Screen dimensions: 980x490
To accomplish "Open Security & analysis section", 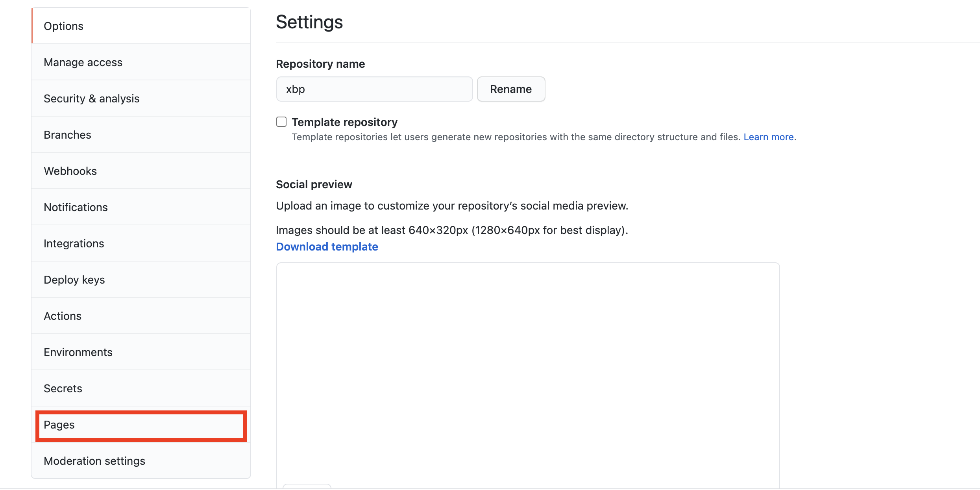I will tap(91, 98).
